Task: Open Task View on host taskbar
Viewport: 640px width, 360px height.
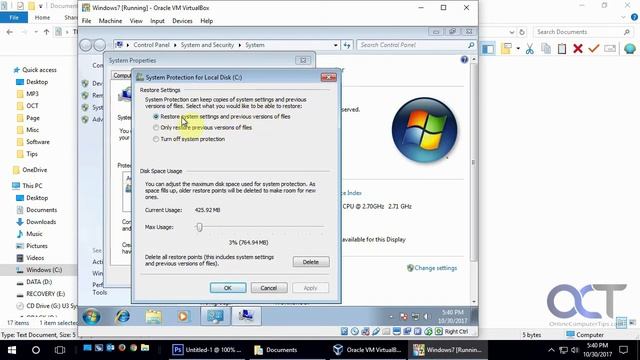Action: (60, 350)
